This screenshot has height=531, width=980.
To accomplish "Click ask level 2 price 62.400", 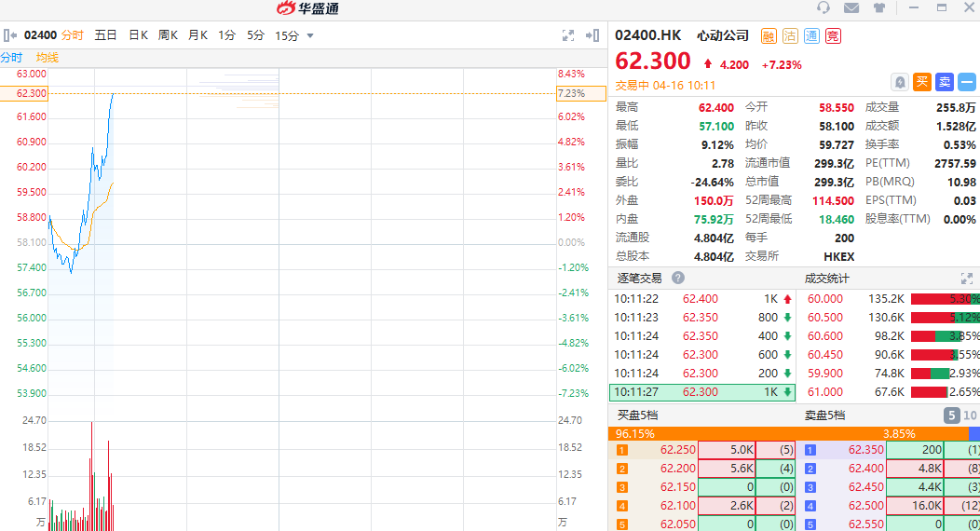I will point(865,469).
